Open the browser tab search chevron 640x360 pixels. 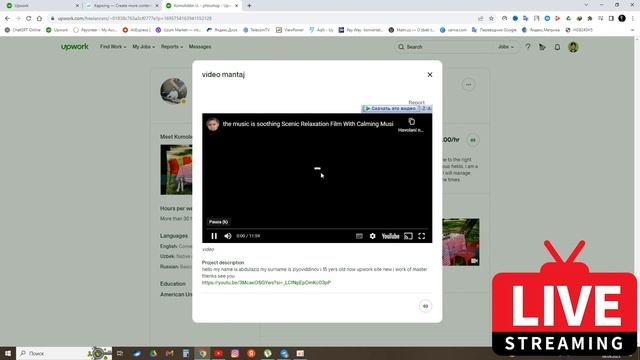click(586, 5)
